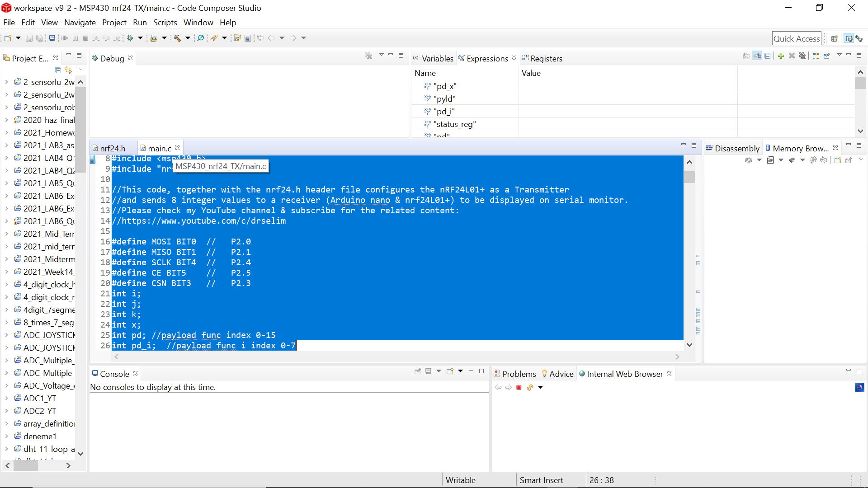This screenshot has width=868, height=488.
Task: Open dropdown next to Debug bug icon
Action: (140, 38)
